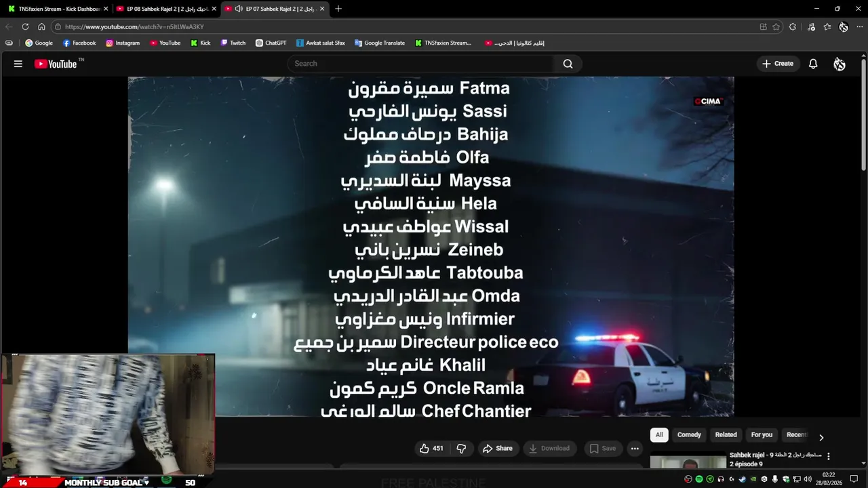This screenshot has height=488, width=868.
Task: Open a new browser tab
Action: pos(338,9)
